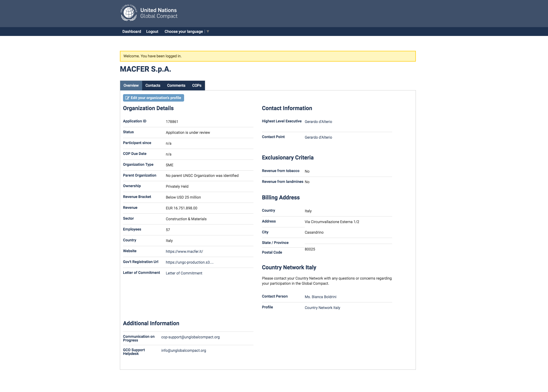548x392 pixels.
Task: Switch to the COPs tab
Action: point(197,86)
